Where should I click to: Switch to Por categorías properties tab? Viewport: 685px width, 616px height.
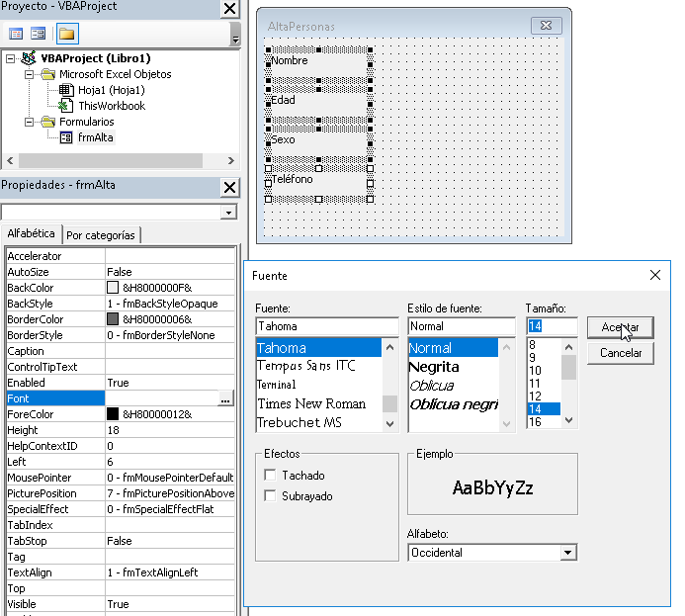click(x=101, y=235)
